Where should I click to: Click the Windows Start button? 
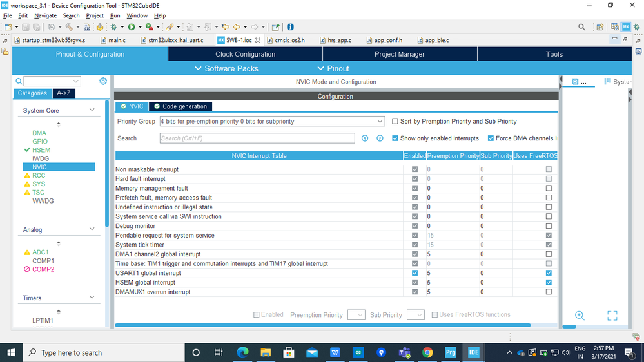coord(11,352)
